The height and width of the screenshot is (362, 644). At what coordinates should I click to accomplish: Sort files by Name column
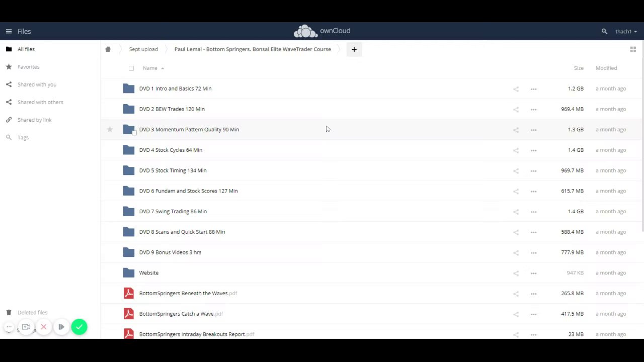(150, 68)
